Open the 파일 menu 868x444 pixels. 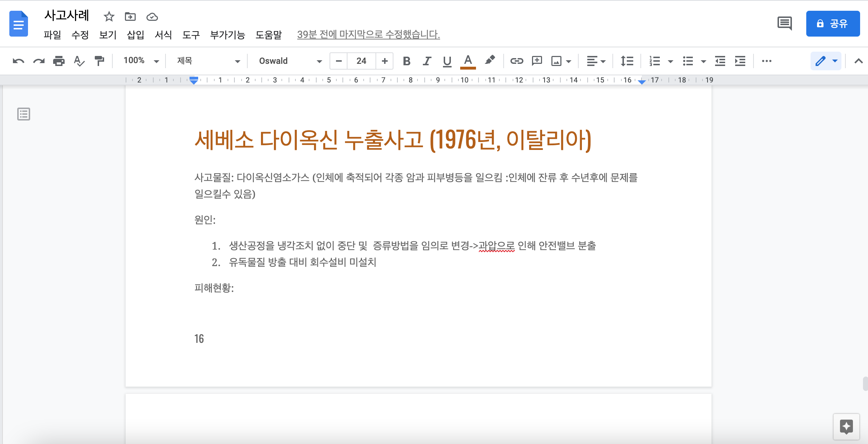[x=52, y=35]
